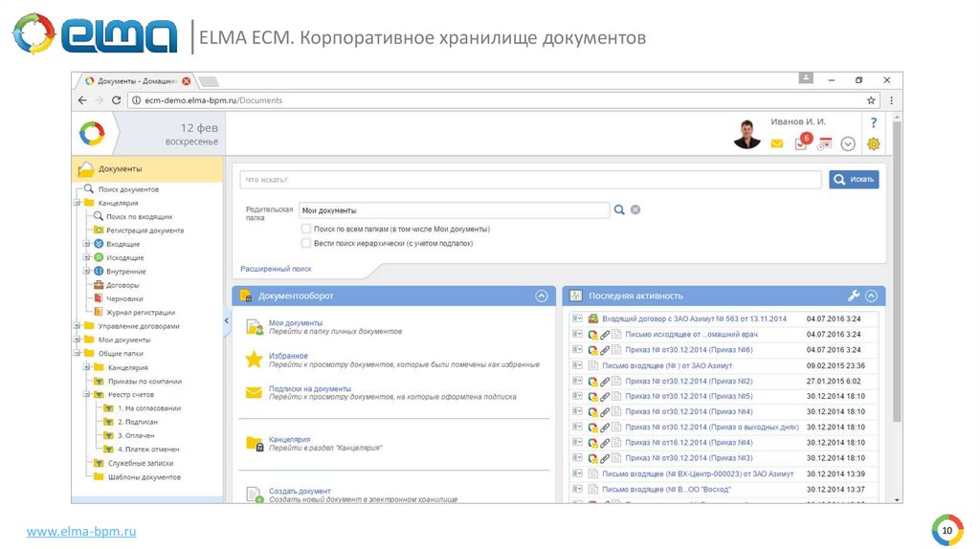
Task: Click the Искать search button
Action: click(854, 179)
